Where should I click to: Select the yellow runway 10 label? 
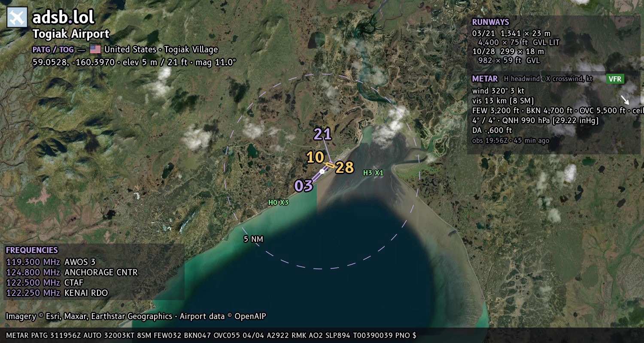coord(315,157)
